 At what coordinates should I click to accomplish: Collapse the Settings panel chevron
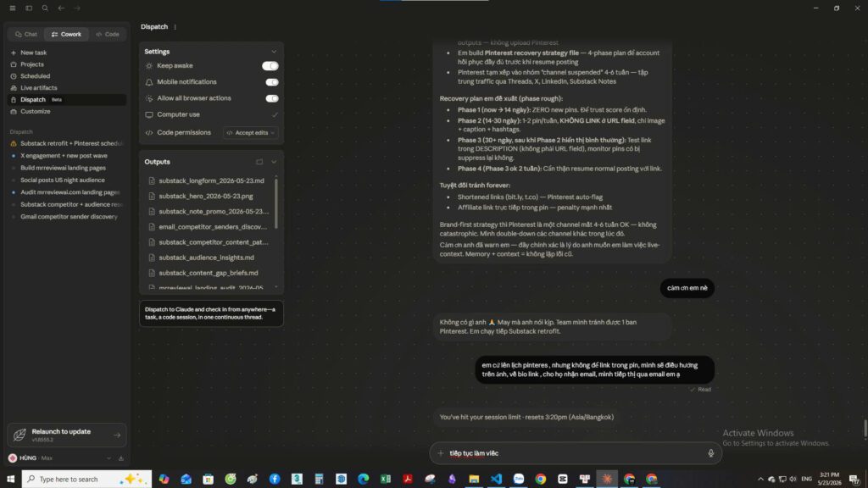pyautogui.click(x=274, y=52)
